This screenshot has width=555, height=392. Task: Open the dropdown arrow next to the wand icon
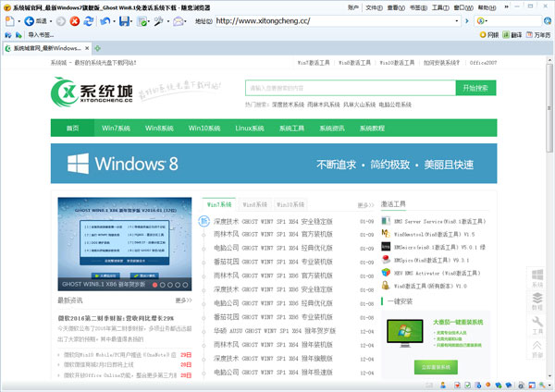[x=167, y=21]
